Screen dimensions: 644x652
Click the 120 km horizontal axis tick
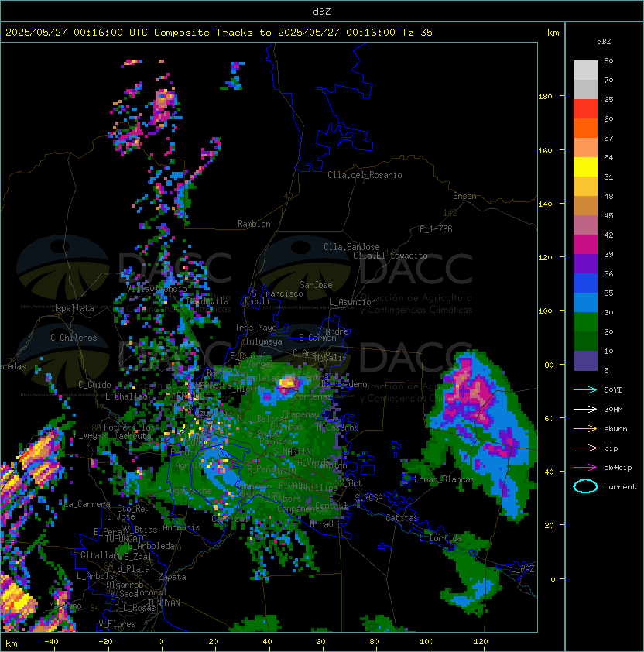[481, 642]
